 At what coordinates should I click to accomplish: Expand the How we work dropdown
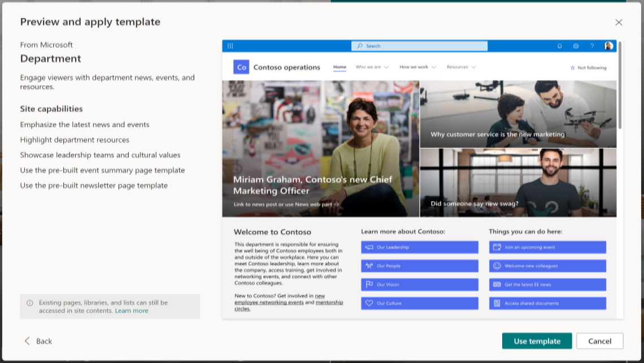[417, 67]
